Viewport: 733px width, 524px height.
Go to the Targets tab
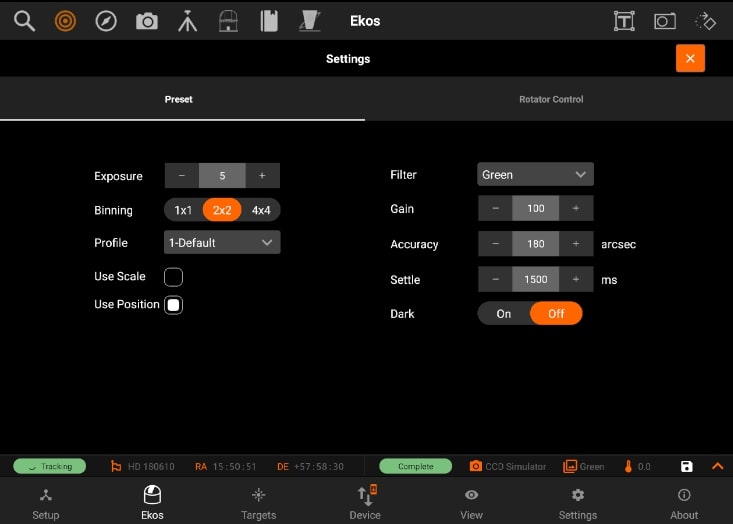click(259, 504)
